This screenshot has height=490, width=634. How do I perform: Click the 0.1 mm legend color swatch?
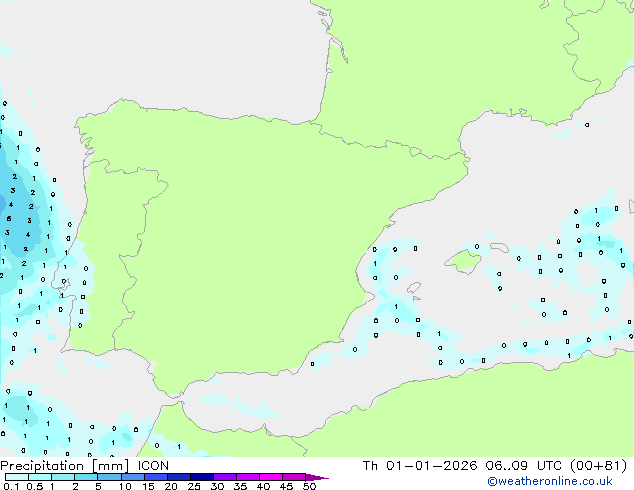coord(17,477)
